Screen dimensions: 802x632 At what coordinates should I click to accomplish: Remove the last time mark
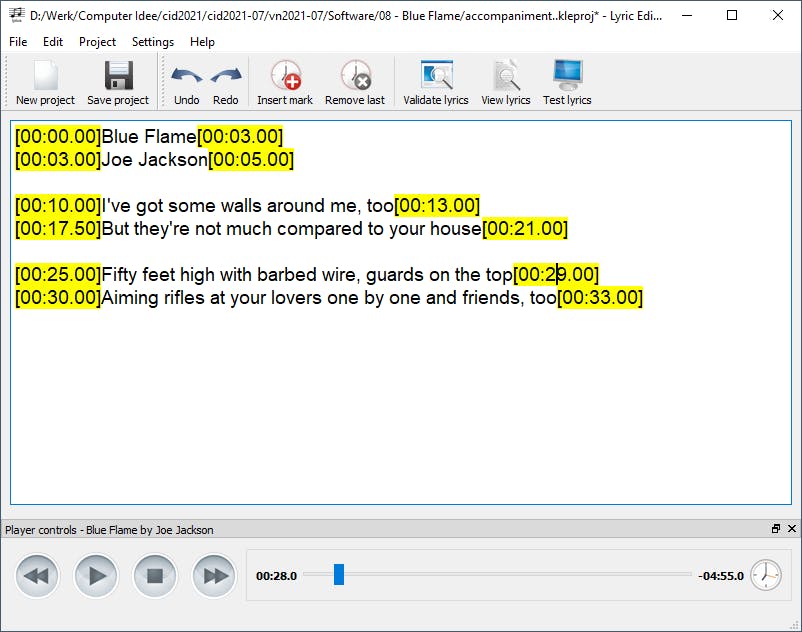pyautogui.click(x=355, y=82)
